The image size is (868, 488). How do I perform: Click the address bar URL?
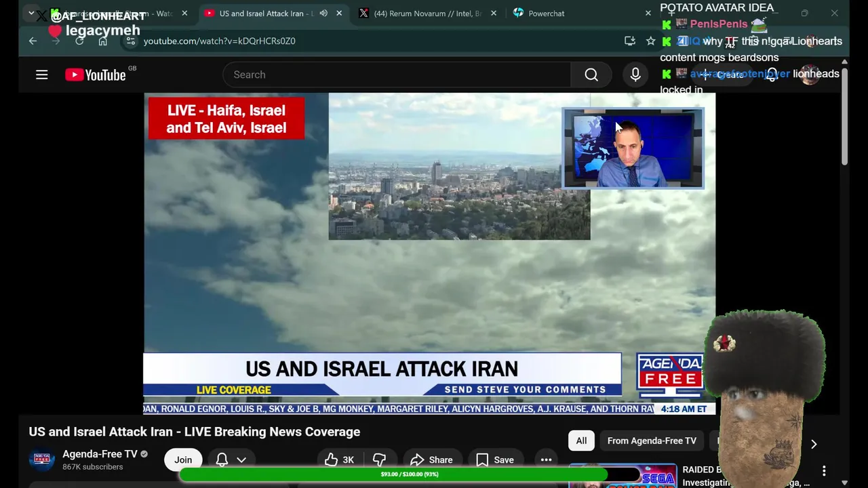[219, 41]
